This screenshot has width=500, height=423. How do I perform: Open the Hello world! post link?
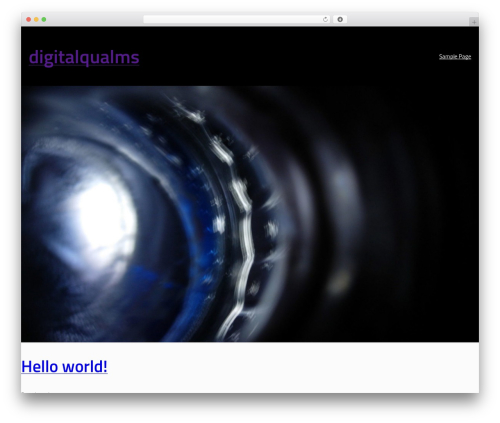click(64, 366)
